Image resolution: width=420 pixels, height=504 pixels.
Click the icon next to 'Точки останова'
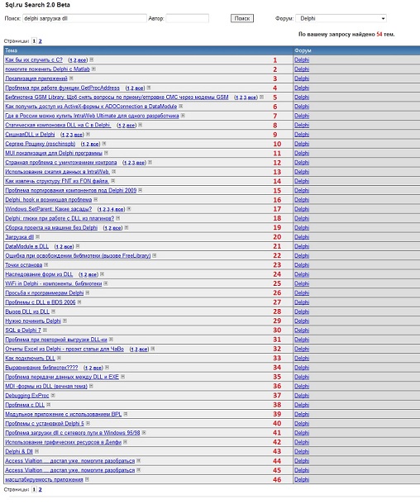point(46,265)
